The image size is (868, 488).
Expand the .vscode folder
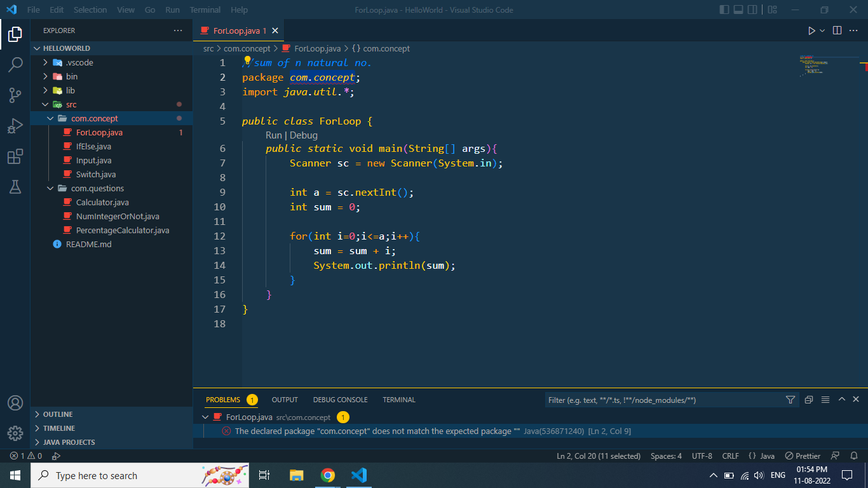pos(112,62)
